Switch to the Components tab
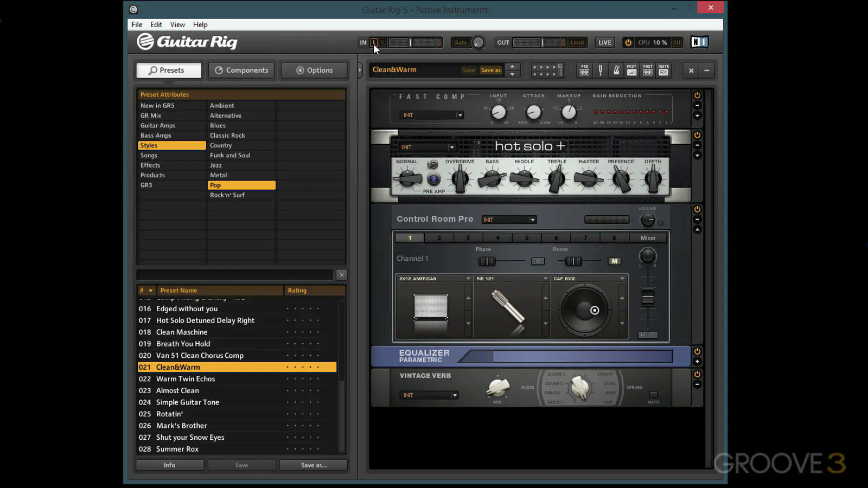868x488 pixels. (x=241, y=70)
